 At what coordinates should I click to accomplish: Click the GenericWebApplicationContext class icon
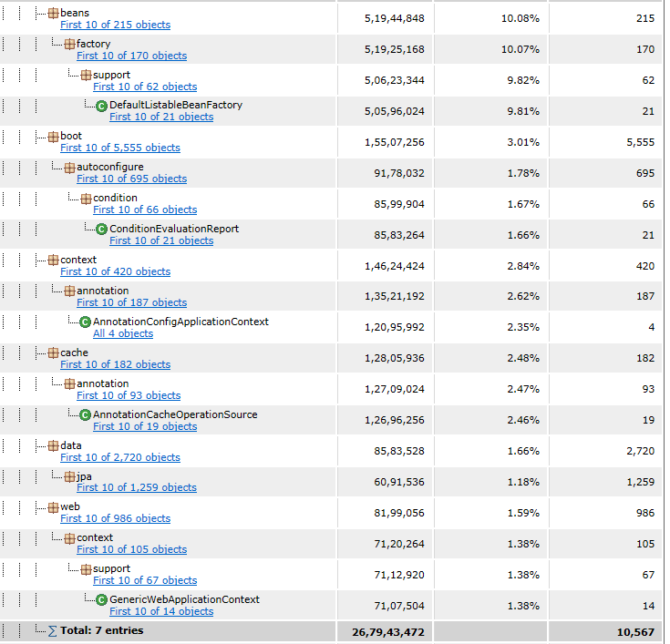coord(102,600)
